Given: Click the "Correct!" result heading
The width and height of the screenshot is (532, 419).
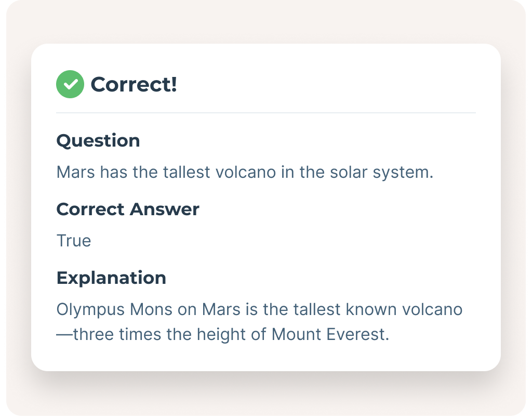Looking at the screenshot, I should pos(134,84).
